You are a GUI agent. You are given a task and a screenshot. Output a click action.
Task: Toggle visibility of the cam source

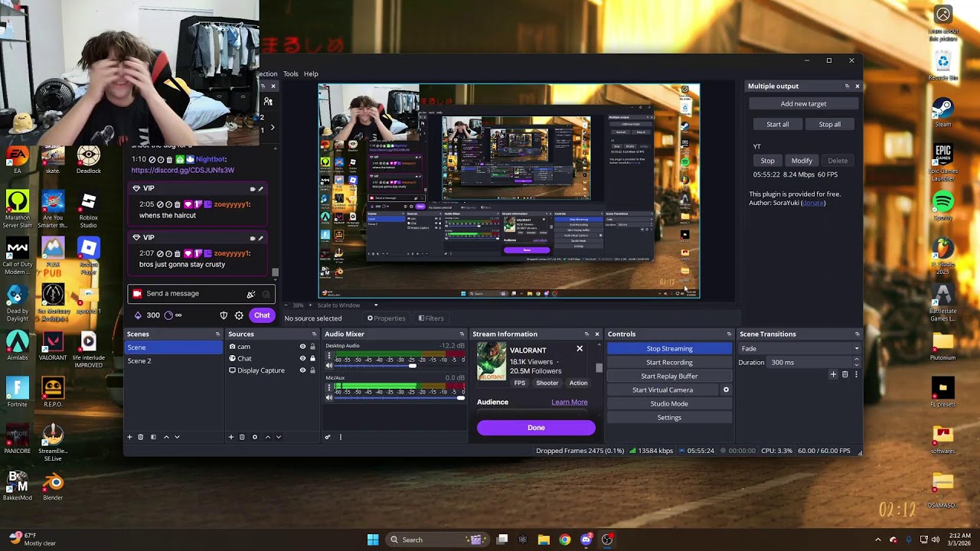click(x=302, y=347)
